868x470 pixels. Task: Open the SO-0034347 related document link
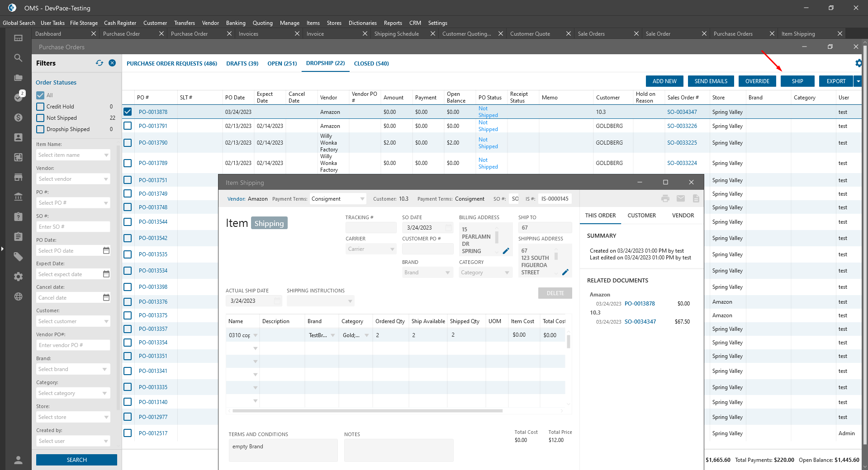tap(640, 322)
